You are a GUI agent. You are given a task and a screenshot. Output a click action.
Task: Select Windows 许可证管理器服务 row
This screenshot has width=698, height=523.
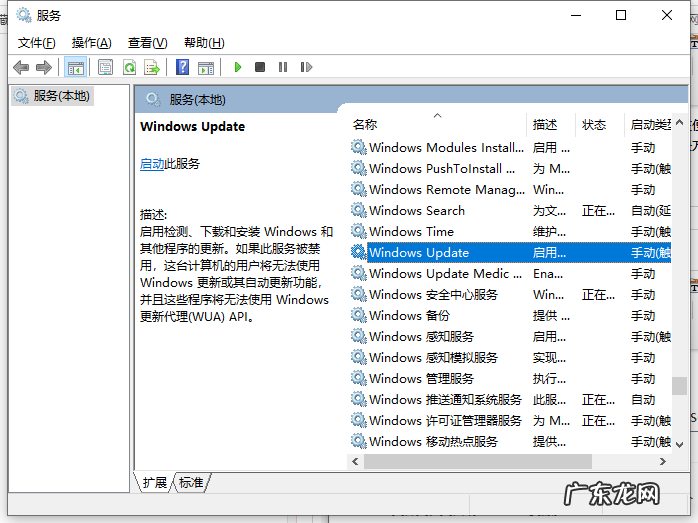[511, 420]
